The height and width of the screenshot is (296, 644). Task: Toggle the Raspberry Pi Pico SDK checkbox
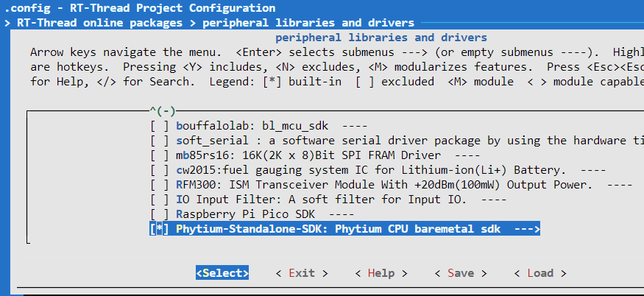coord(159,214)
